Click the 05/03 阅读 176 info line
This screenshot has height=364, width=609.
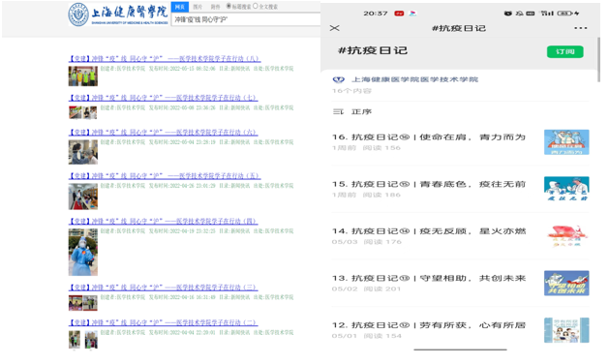click(x=367, y=242)
